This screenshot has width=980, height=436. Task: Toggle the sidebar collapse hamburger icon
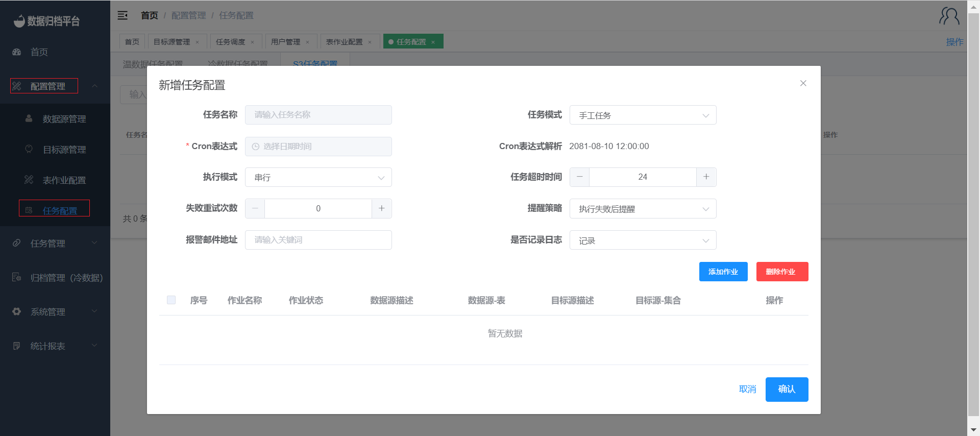(x=122, y=15)
